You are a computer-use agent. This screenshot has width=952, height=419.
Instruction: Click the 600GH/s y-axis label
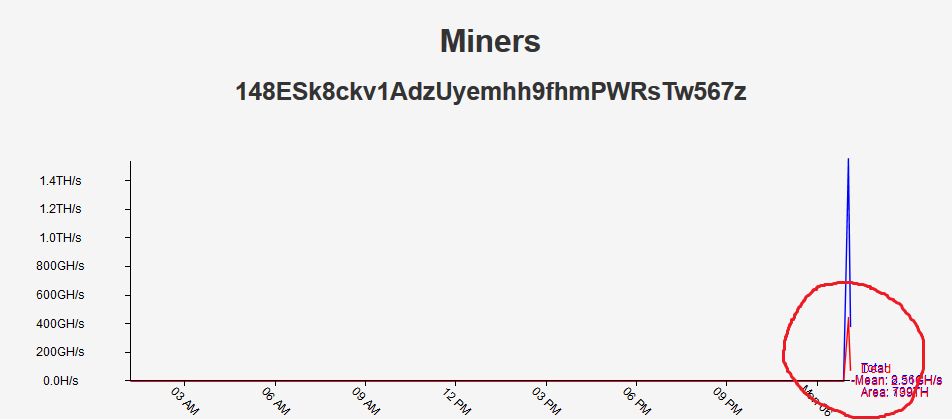[x=59, y=295]
